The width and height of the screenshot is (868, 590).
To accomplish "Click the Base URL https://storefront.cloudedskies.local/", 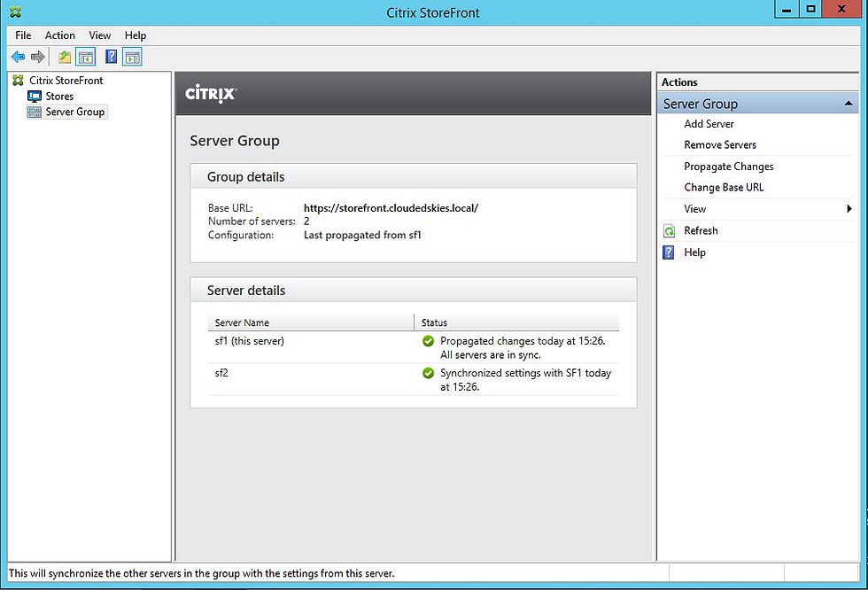I will [x=391, y=208].
